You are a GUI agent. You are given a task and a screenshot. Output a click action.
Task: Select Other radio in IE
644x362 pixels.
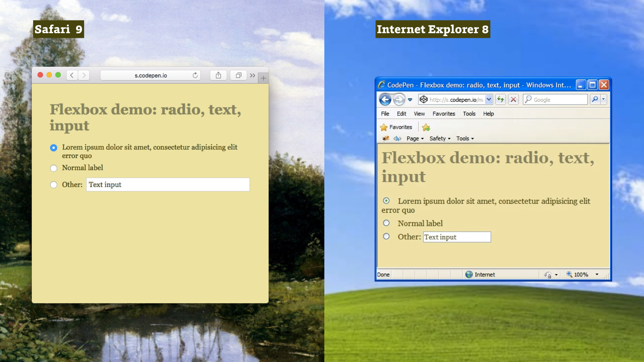[x=386, y=236]
